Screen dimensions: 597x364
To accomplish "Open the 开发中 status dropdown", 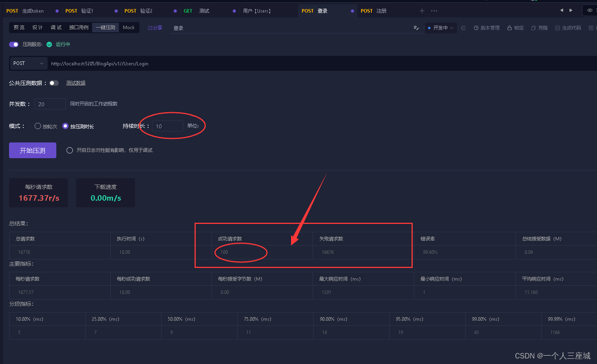I will [x=441, y=28].
